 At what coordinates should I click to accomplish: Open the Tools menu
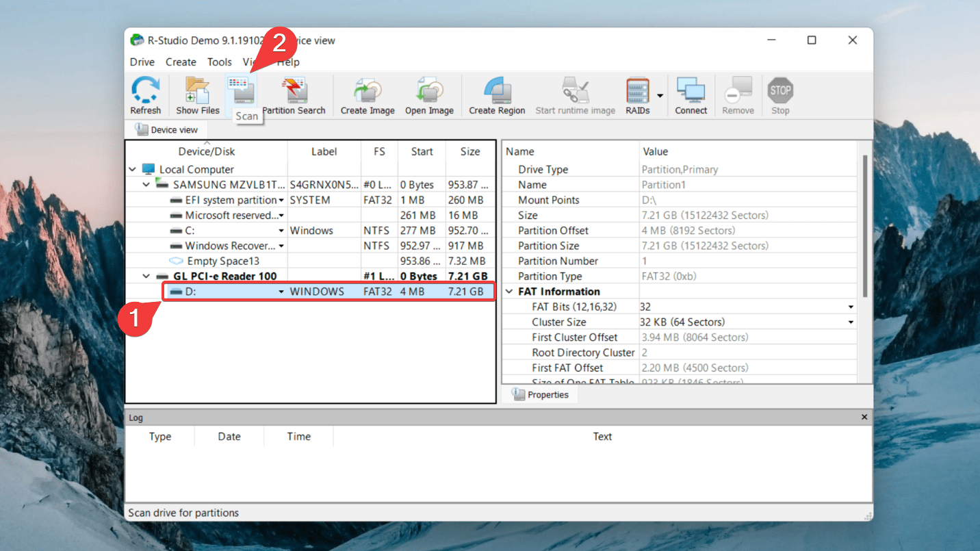pyautogui.click(x=220, y=62)
